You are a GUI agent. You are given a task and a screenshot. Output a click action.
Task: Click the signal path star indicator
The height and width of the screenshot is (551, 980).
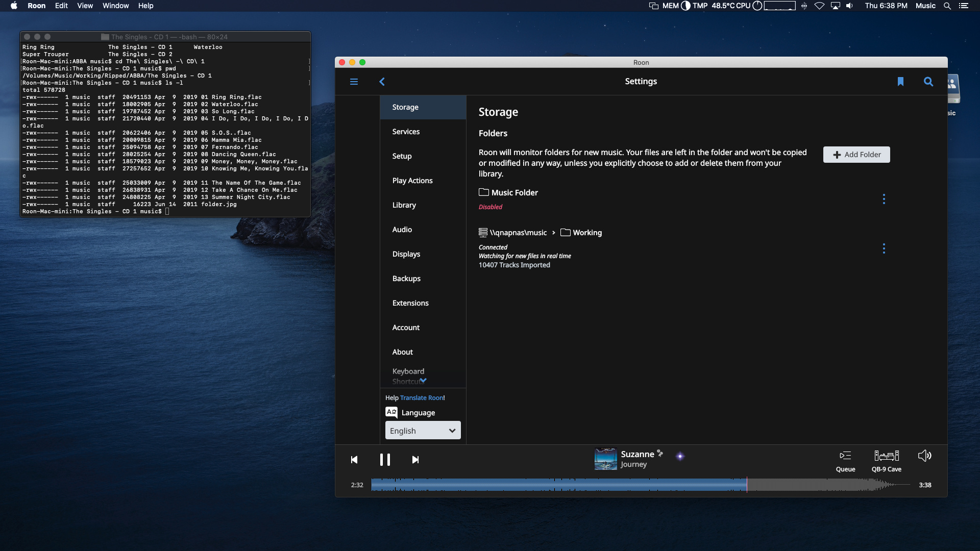coord(680,456)
